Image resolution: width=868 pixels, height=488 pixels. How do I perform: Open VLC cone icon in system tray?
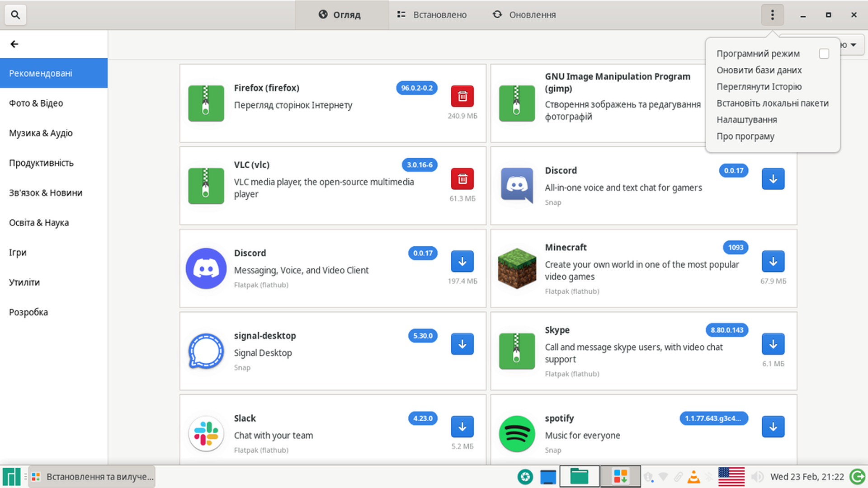pos(693,477)
